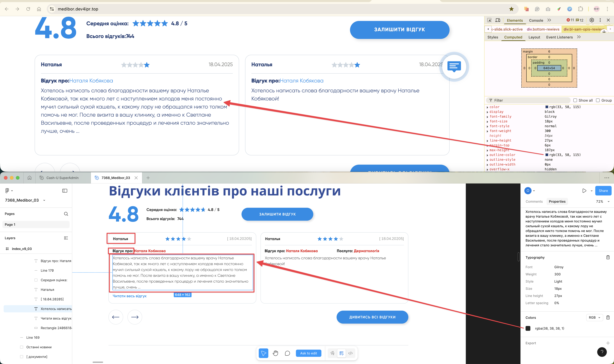The width and height of the screenshot is (614, 364).
Task: Enable the Group checkbox
Action: click(598, 100)
